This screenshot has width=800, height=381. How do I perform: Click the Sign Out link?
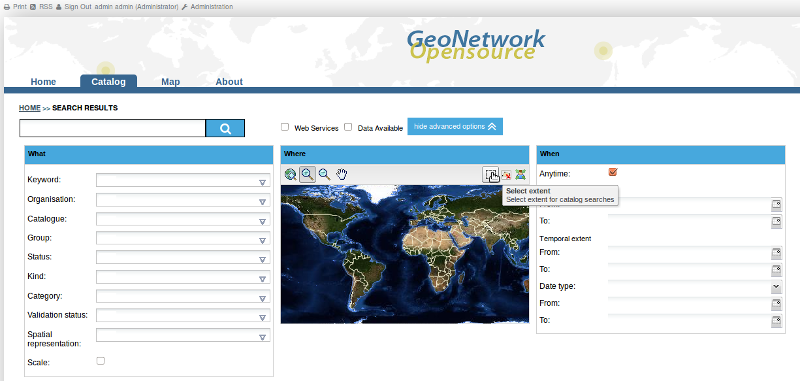[78, 7]
